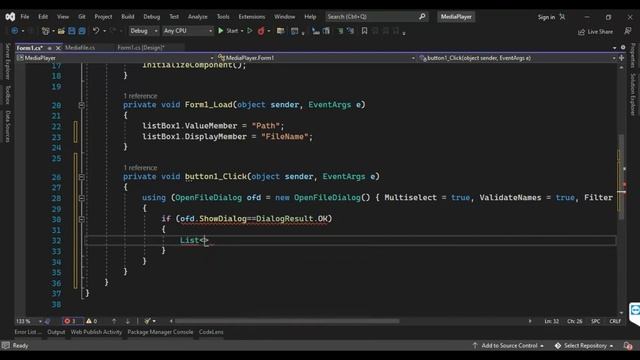The image size is (640, 360).
Task: Open the Extensions menu
Action: point(251,17)
